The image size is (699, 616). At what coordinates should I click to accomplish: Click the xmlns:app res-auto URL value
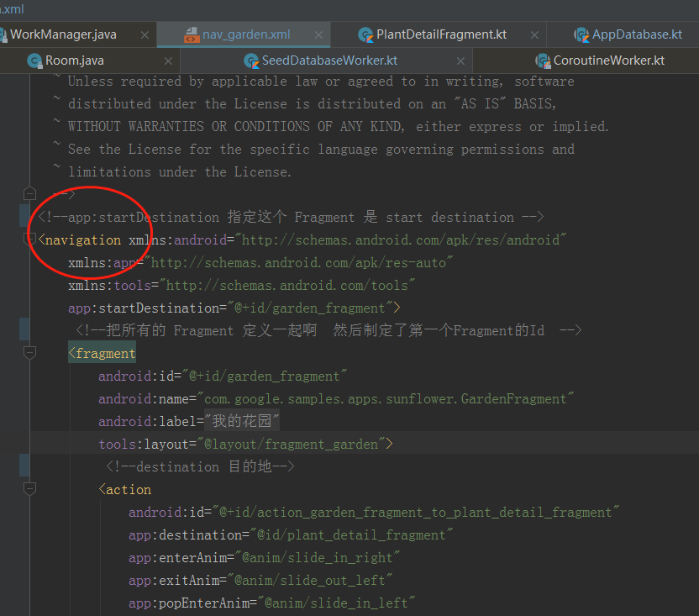click(x=298, y=263)
